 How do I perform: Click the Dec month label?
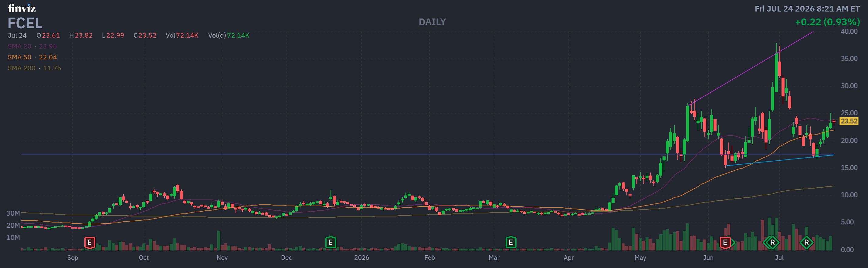click(x=287, y=258)
